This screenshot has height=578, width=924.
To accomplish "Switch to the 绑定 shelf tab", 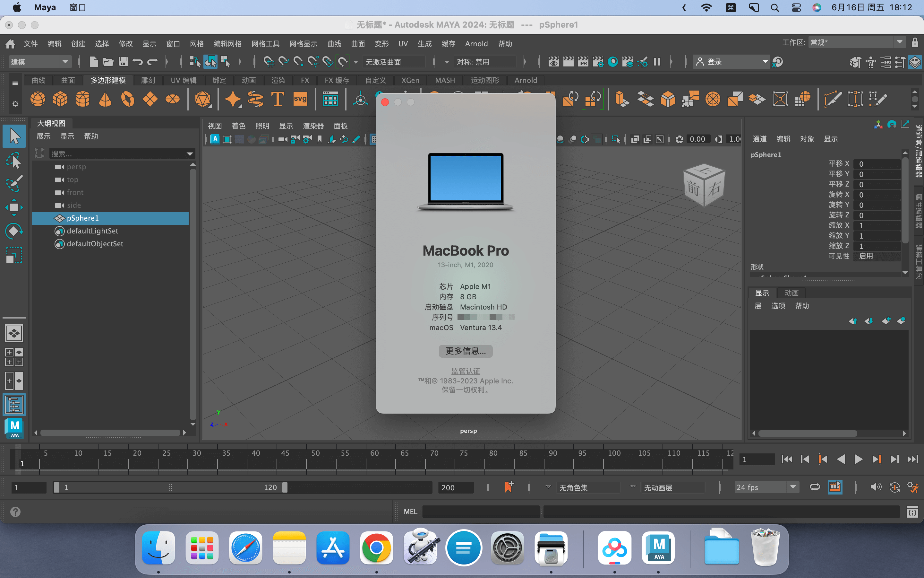I will pyautogui.click(x=219, y=80).
